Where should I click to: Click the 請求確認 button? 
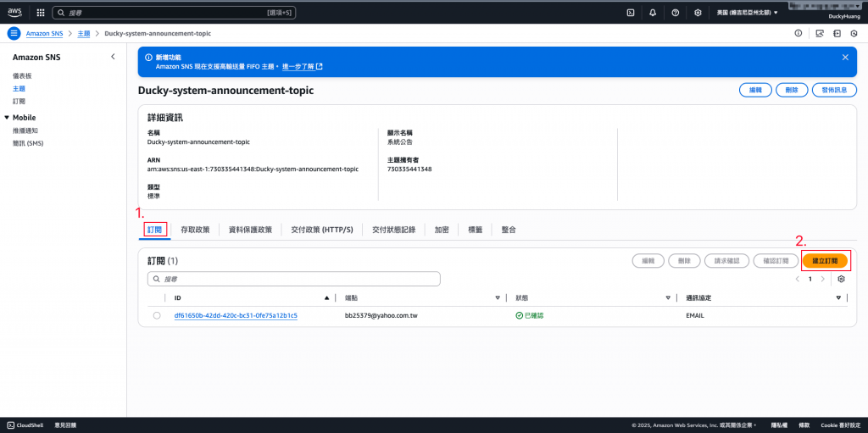click(726, 260)
